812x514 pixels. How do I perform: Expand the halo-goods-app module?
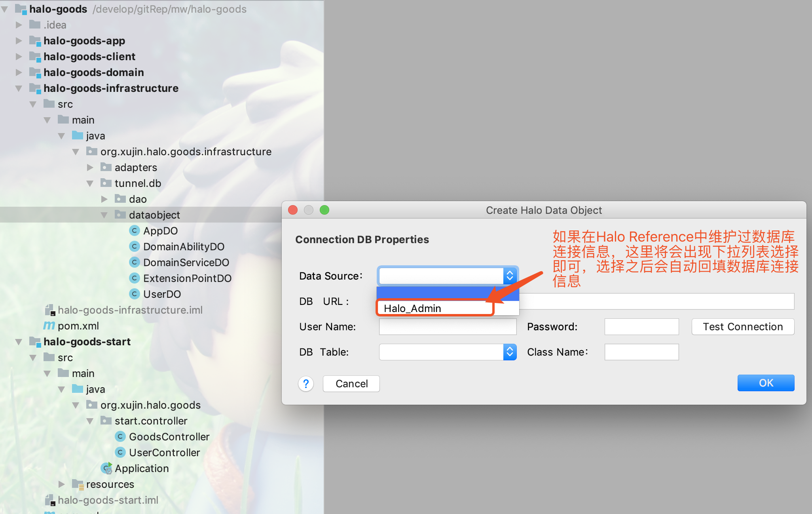pos(19,40)
